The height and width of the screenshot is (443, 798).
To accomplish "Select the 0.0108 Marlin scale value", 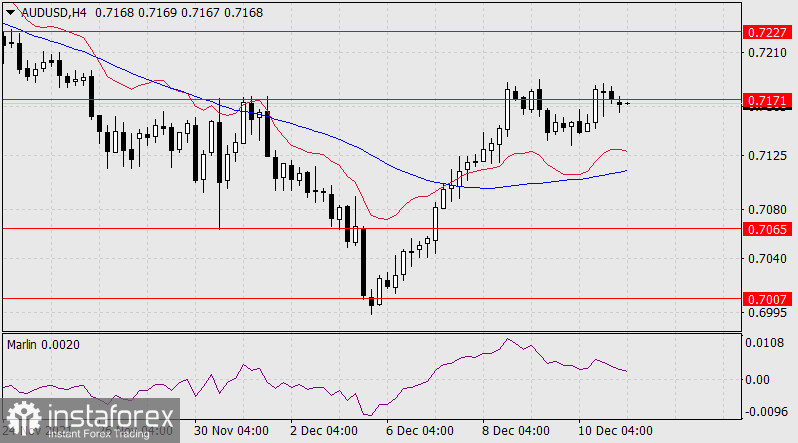I will [x=765, y=343].
